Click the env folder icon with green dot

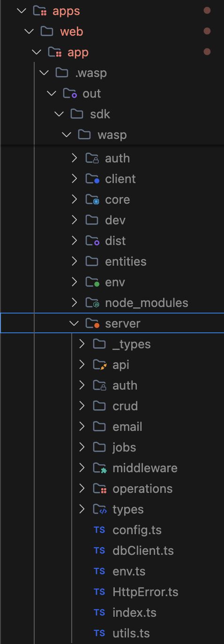click(92, 282)
